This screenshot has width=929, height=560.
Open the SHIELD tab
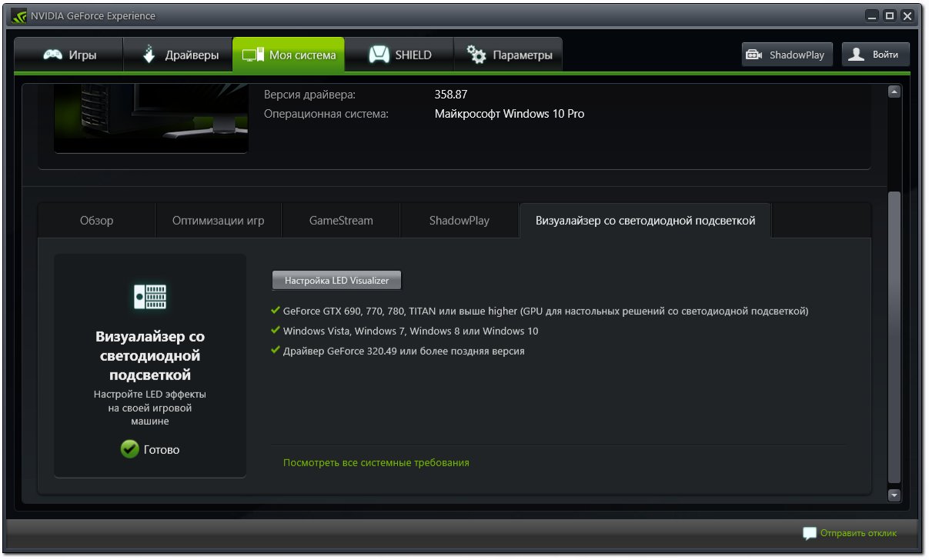(399, 55)
